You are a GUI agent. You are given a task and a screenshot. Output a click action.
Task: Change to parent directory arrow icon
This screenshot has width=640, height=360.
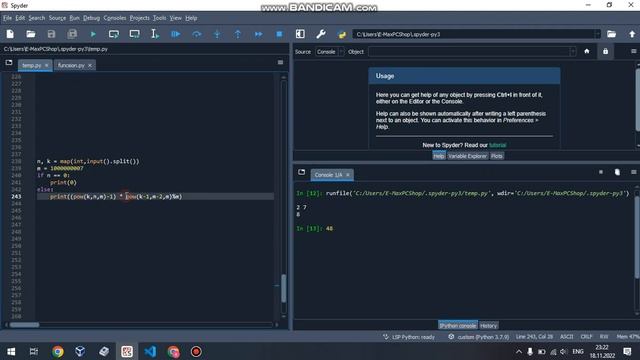[x=632, y=34]
